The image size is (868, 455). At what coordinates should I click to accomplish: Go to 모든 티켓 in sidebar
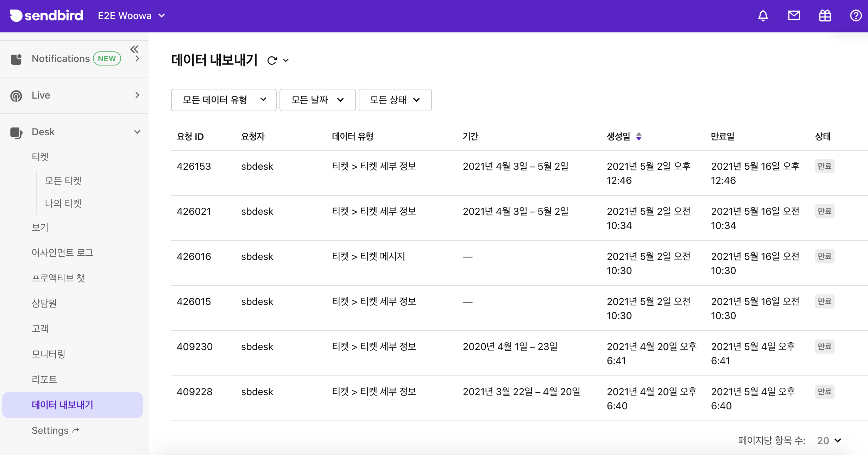point(63,181)
